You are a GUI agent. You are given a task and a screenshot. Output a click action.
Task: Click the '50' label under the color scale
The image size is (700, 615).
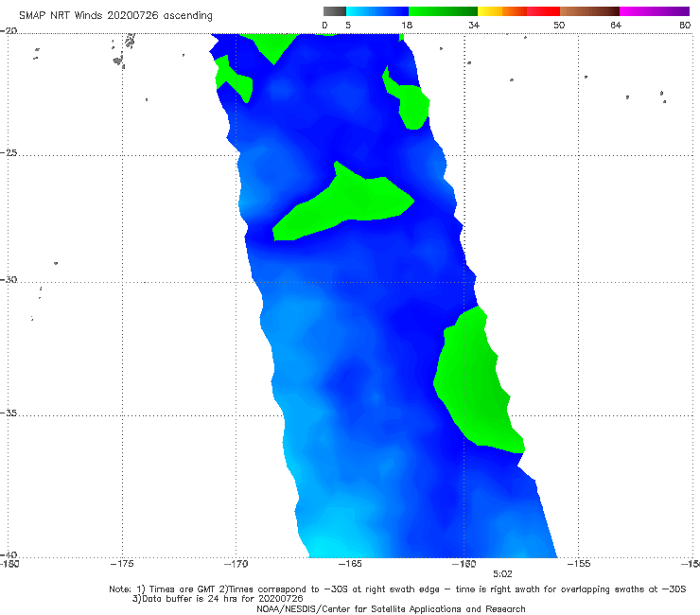point(559,25)
